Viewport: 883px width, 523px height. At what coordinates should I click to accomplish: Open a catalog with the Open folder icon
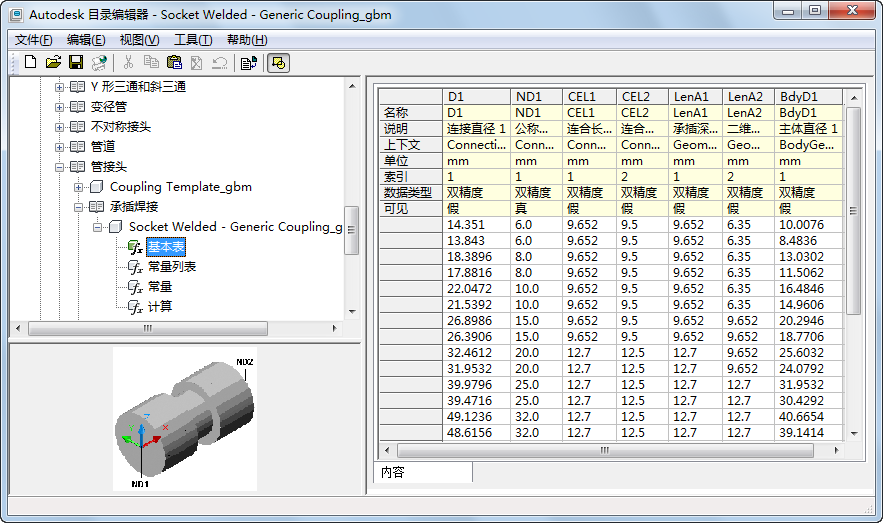(53, 62)
